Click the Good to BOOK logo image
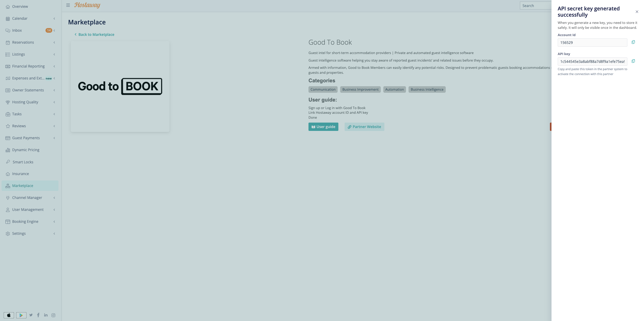This screenshot has width=644, height=321. [x=120, y=86]
